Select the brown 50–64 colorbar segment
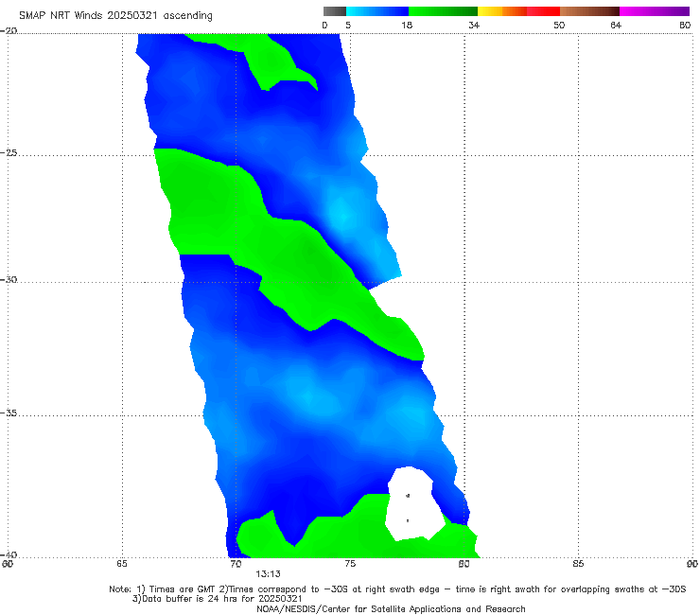This screenshot has height=615, width=700. pos(589,11)
